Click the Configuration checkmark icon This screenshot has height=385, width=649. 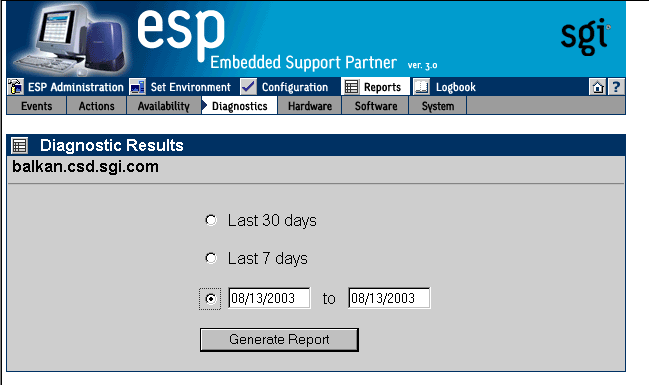pyautogui.click(x=248, y=87)
